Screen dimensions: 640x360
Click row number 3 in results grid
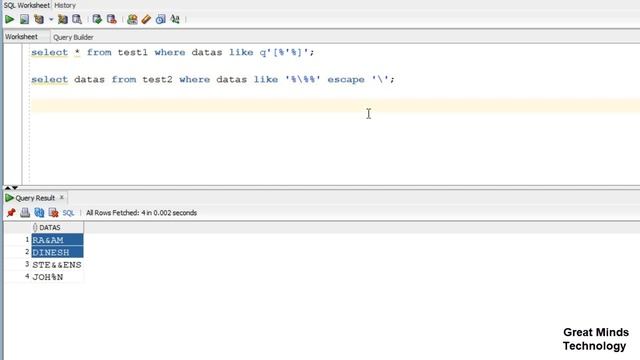tap(27, 264)
